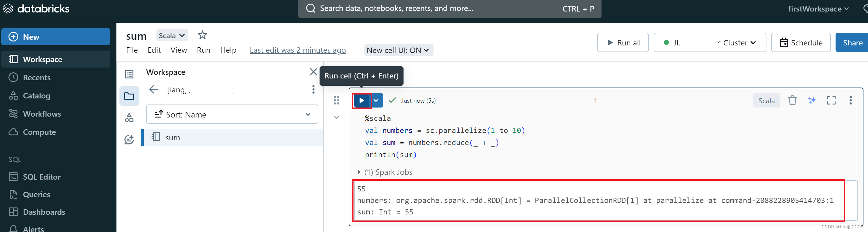Star the sum notebook as favorite
Viewport: 868px width, 232px height.
click(202, 35)
